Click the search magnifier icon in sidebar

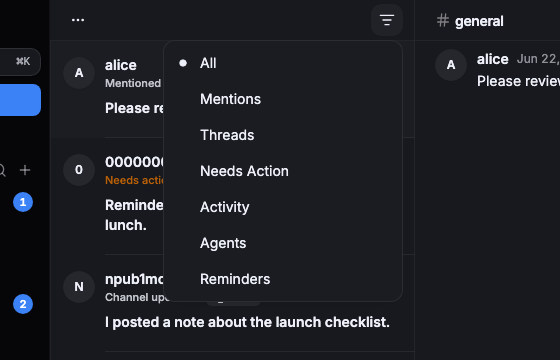[2, 170]
